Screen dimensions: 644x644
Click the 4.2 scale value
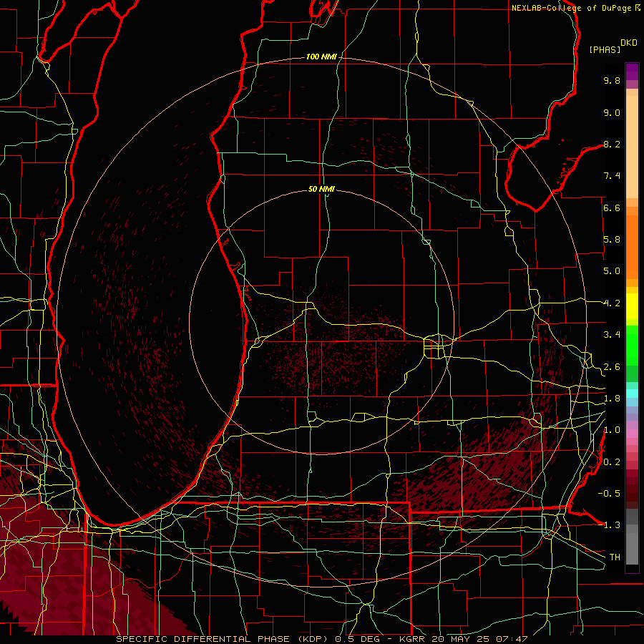(x=612, y=303)
